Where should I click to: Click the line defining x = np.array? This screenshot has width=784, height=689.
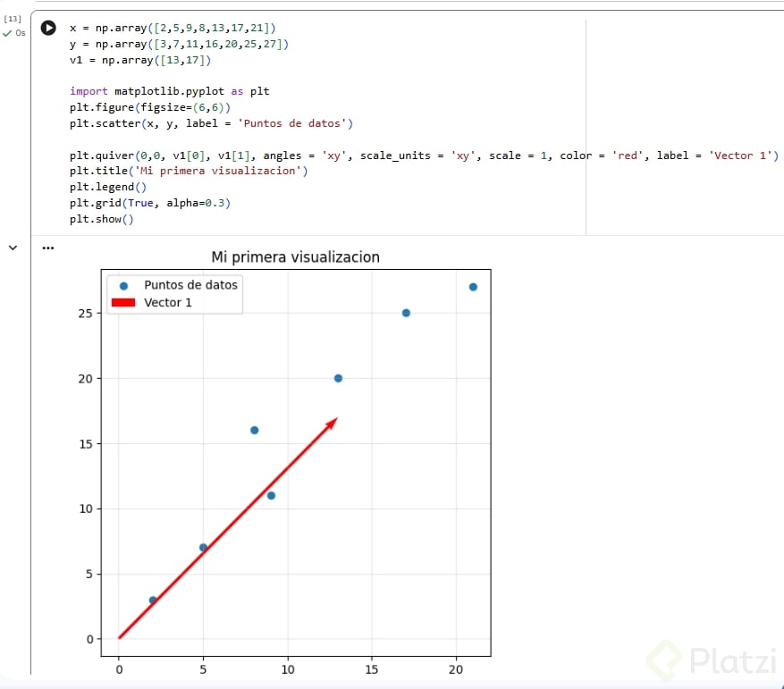173,28
